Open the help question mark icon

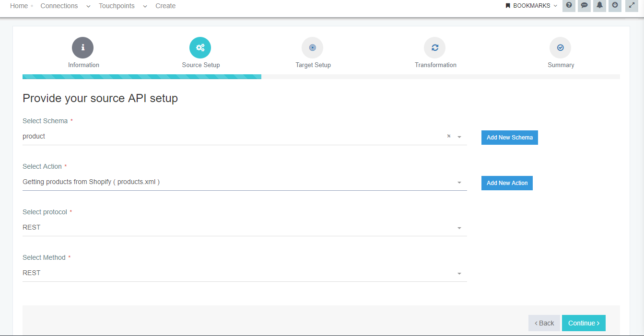pyautogui.click(x=569, y=6)
